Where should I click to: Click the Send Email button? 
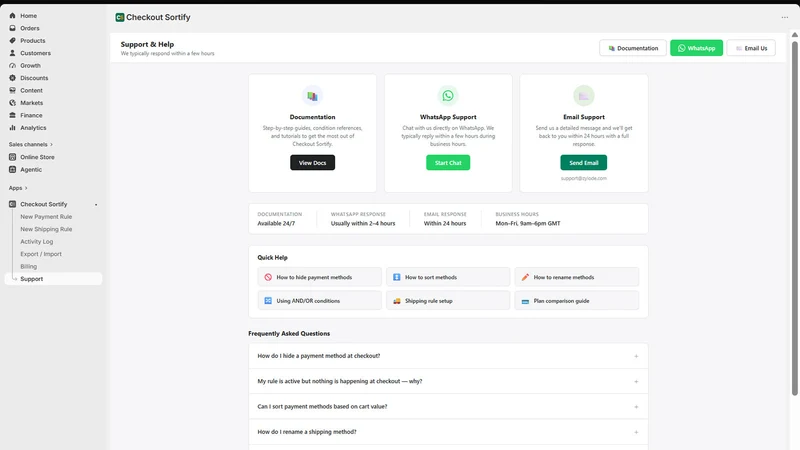coord(584,163)
